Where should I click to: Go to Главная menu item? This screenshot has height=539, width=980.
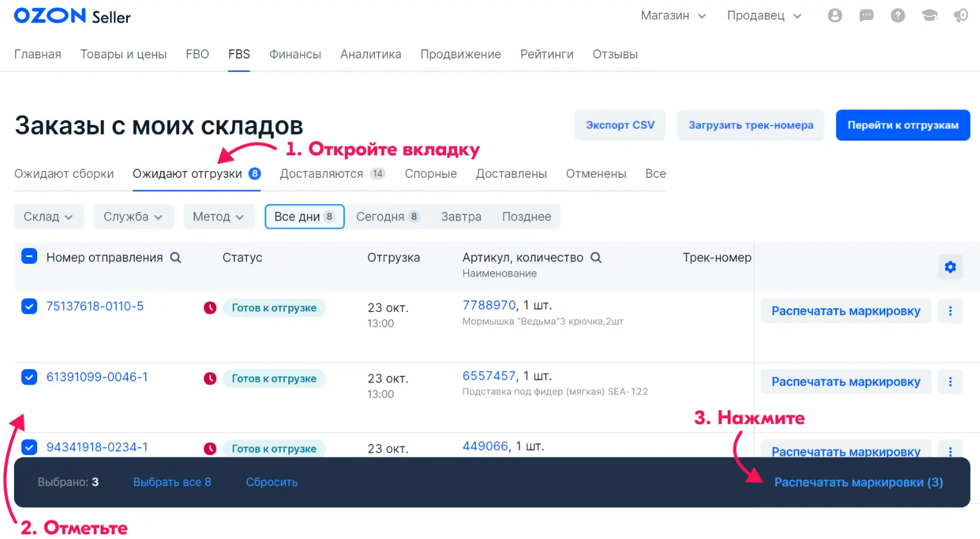[38, 54]
